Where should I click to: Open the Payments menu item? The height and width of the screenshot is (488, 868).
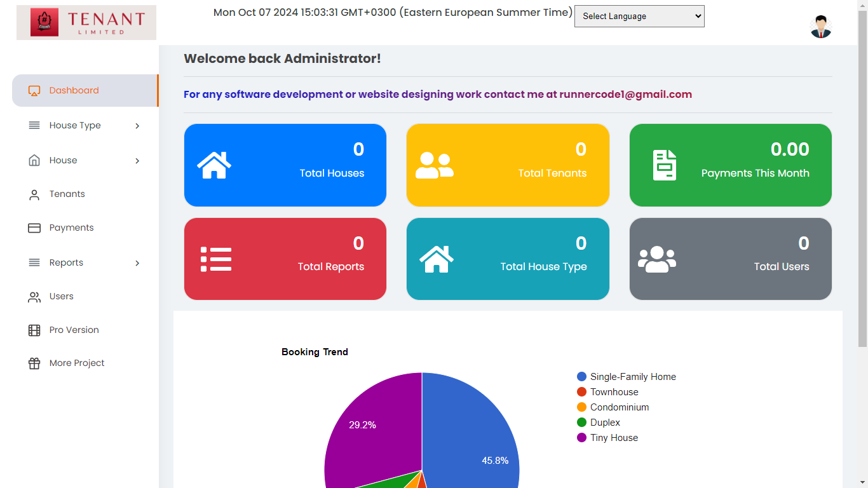click(71, 228)
